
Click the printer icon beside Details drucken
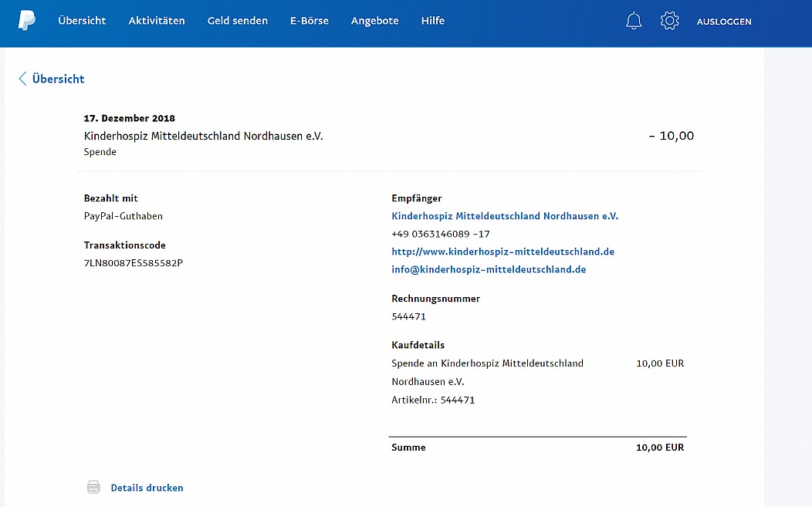click(x=93, y=487)
